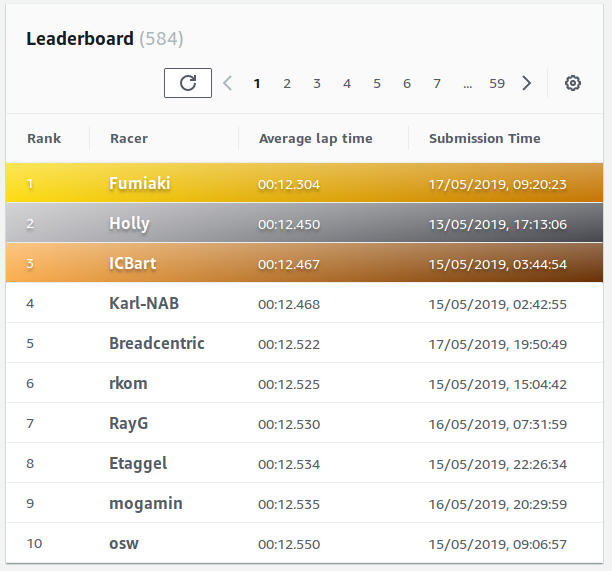Image resolution: width=612 pixels, height=571 pixels.
Task: Click lap time 00:12.450
Action: 289,224
